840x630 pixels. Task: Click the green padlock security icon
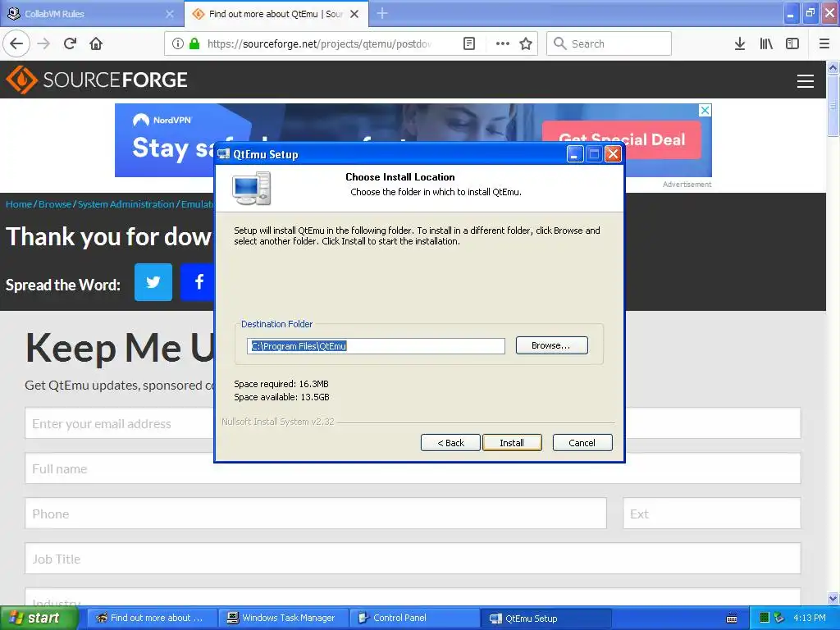click(x=194, y=43)
